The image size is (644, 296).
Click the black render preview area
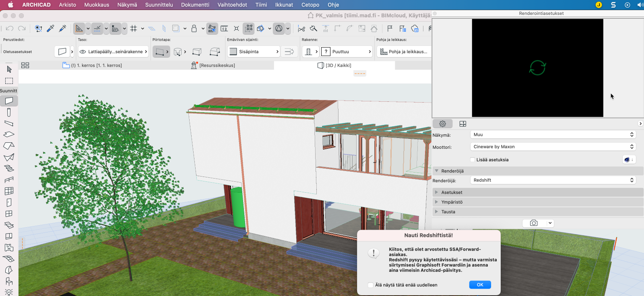pos(538,68)
